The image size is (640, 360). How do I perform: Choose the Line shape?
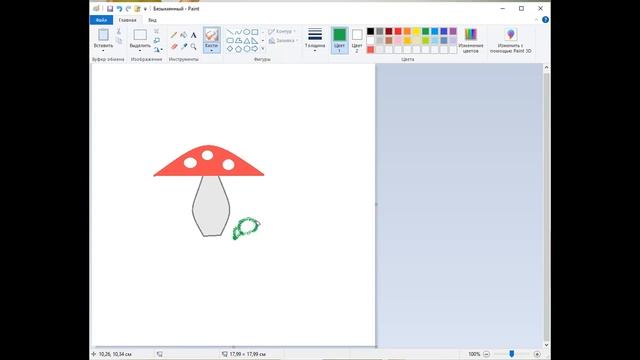coord(230,32)
